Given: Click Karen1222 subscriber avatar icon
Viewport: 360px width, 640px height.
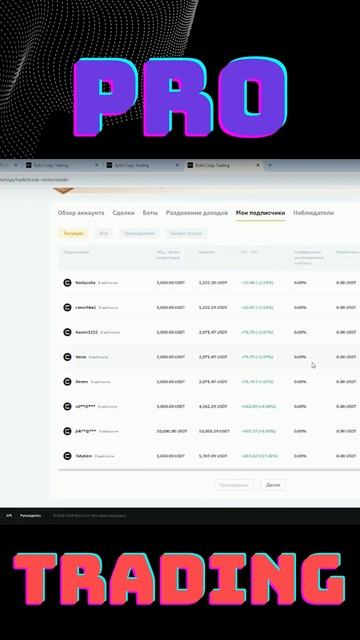Looking at the screenshot, I should pyautogui.click(x=67, y=332).
